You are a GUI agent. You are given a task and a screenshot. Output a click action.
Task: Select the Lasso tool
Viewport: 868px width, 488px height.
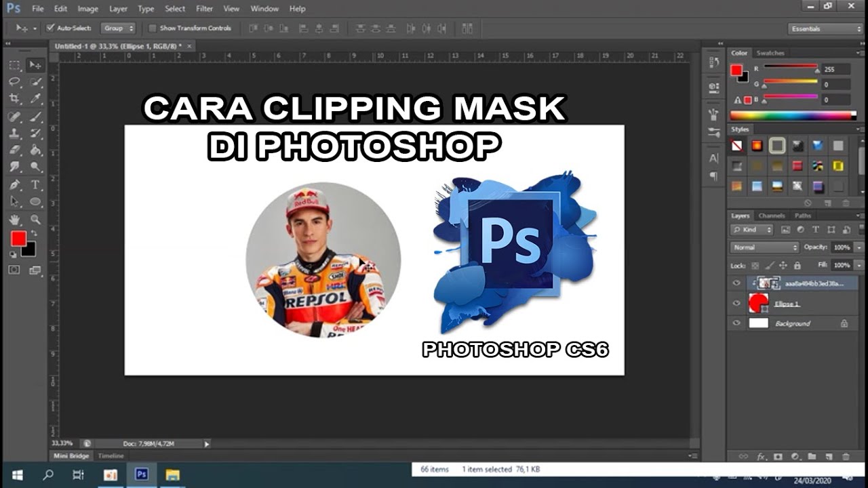click(14, 82)
